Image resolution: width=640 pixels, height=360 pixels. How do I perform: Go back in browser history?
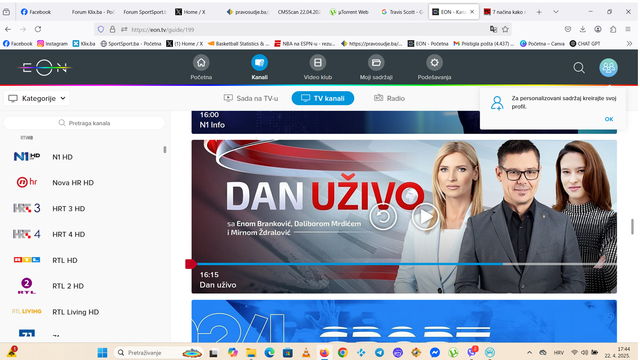click(8, 29)
